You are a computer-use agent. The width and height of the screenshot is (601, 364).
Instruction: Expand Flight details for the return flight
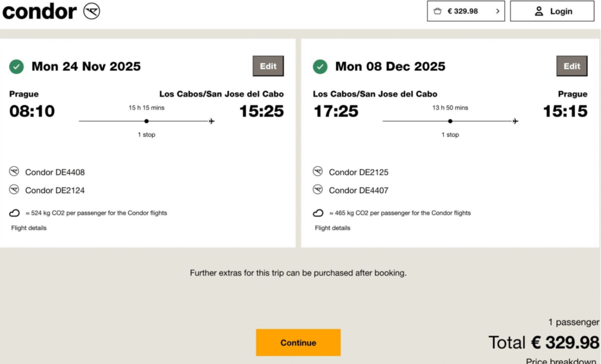coord(332,228)
